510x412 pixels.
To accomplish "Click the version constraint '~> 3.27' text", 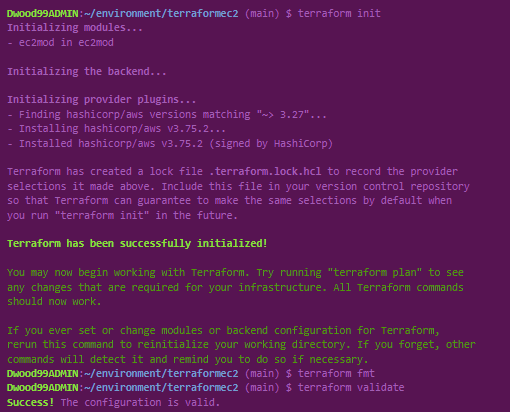I will [x=283, y=114].
